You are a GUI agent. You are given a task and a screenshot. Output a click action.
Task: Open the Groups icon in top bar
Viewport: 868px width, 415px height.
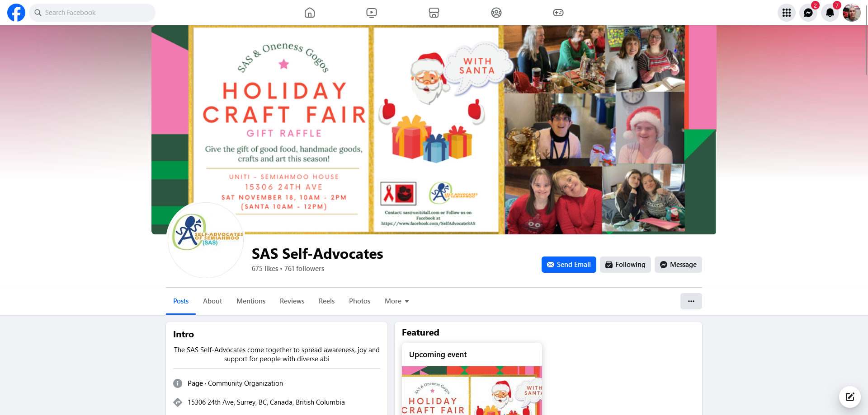496,13
